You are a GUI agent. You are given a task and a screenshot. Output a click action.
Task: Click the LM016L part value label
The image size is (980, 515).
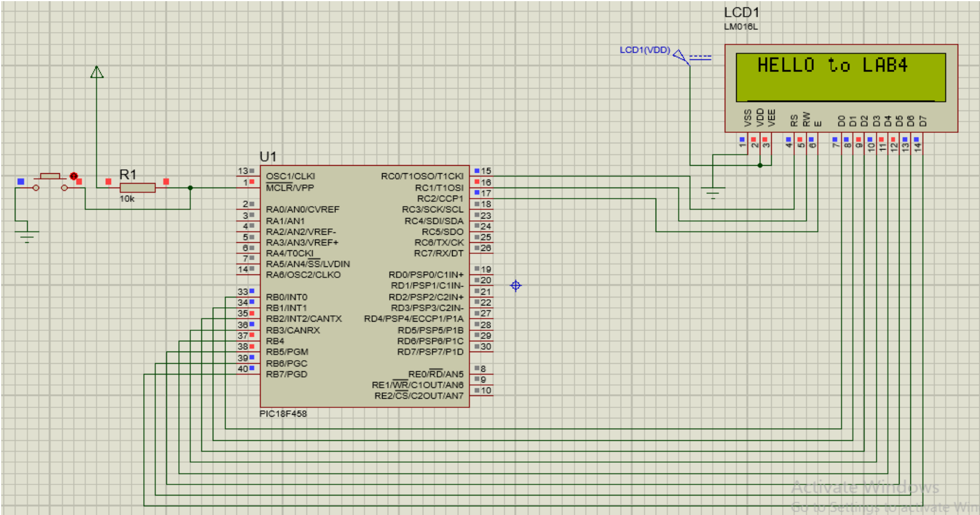[x=741, y=26]
